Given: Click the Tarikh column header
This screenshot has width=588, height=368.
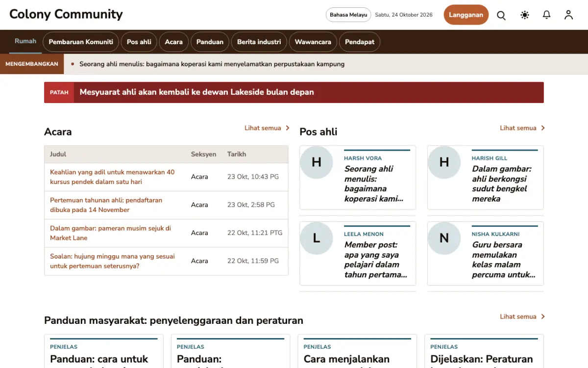Looking at the screenshot, I should tap(237, 154).
